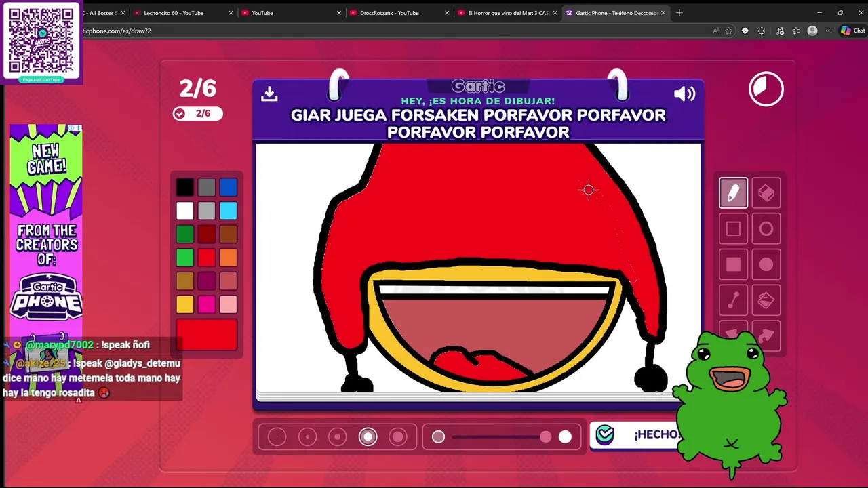
Task: Mute game sound with speaker icon
Action: pos(684,94)
